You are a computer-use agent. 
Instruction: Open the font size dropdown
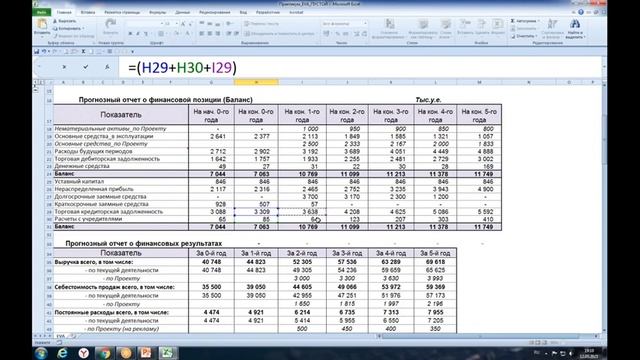coord(176,24)
